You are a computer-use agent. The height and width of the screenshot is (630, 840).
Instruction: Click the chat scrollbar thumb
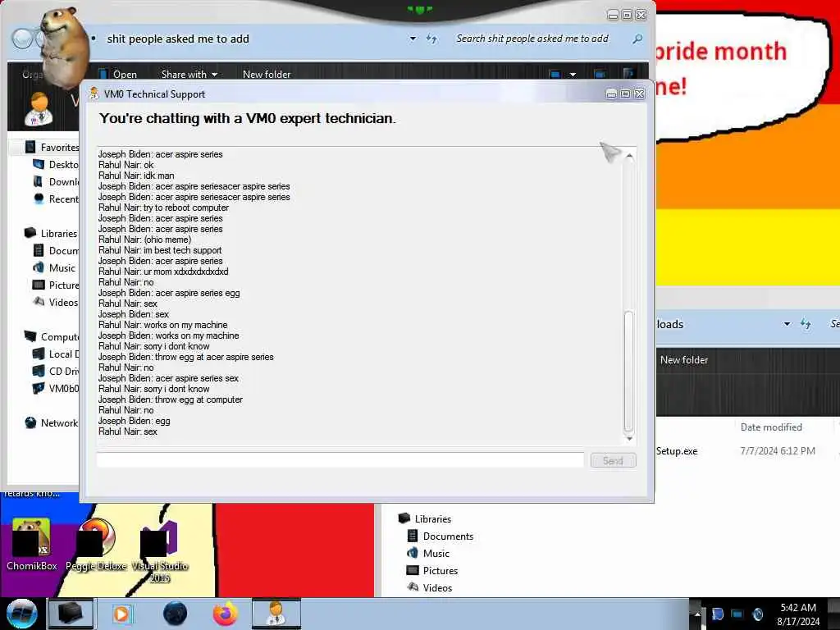[x=629, y=371]
